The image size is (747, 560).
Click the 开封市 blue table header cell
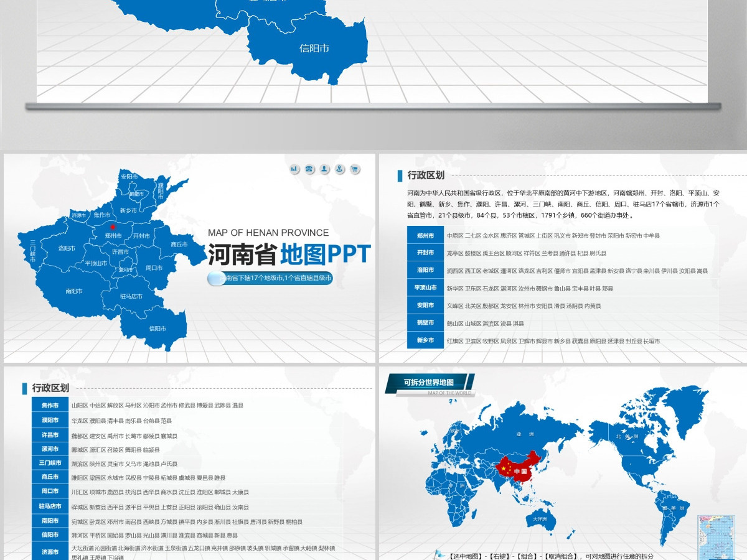[425, 253]
